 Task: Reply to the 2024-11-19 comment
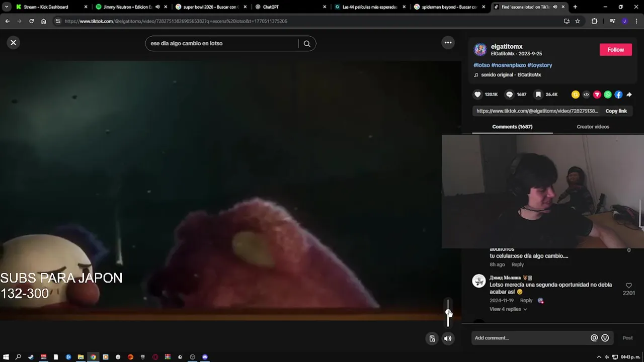[x=526, y=301]
